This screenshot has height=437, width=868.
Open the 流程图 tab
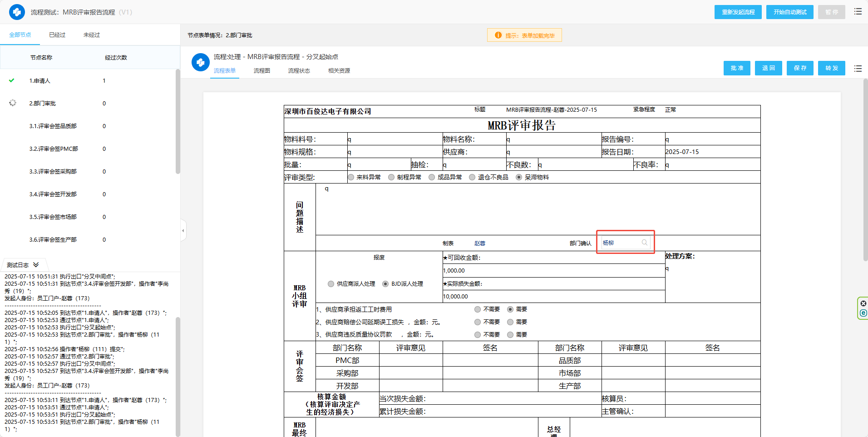click(x=262, y=71)
